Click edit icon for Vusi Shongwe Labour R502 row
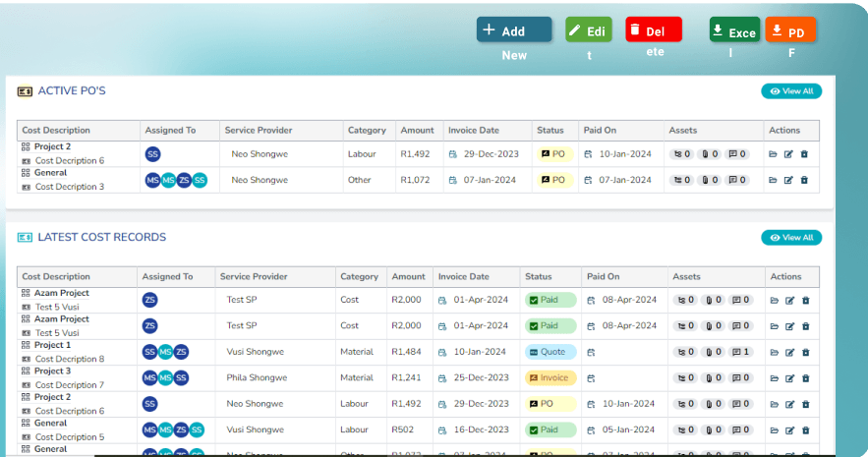Image resolution: width=868 pixels, height=457 pixels. (788, 430)
